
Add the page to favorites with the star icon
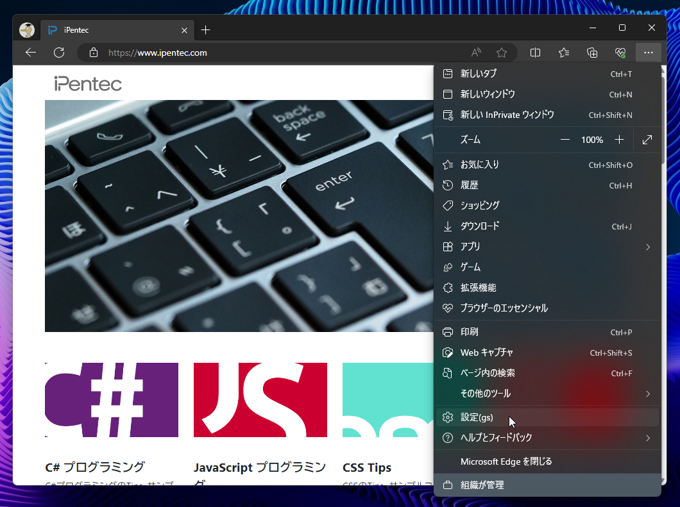502,52
